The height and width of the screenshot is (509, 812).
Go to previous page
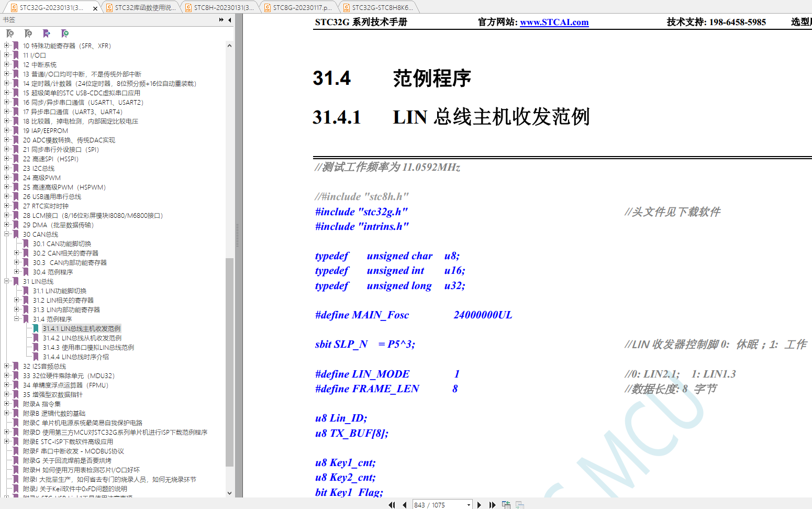pos(405,505)
